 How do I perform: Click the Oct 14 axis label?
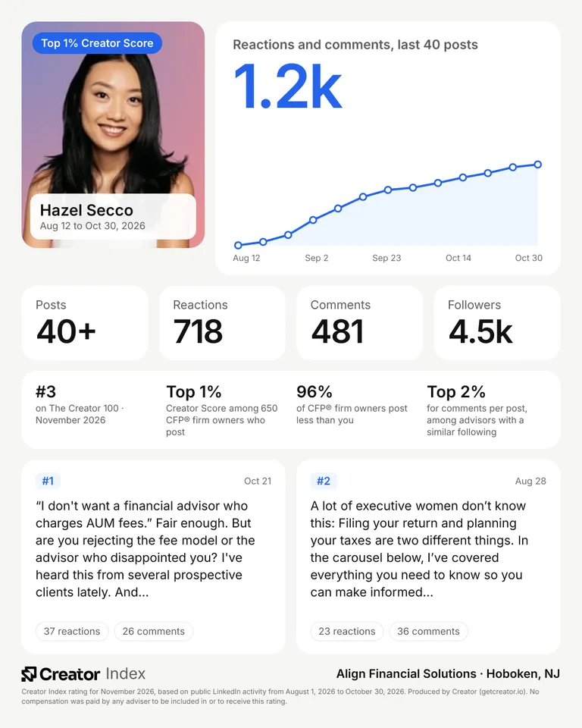pos(458,258)
